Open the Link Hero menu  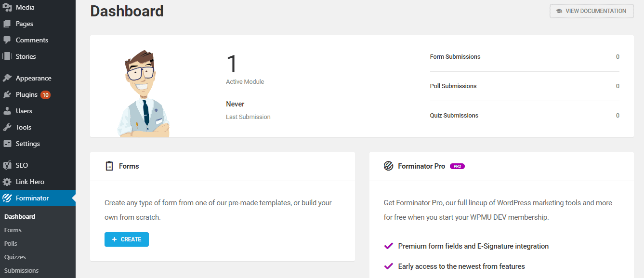tap(38, 182)
